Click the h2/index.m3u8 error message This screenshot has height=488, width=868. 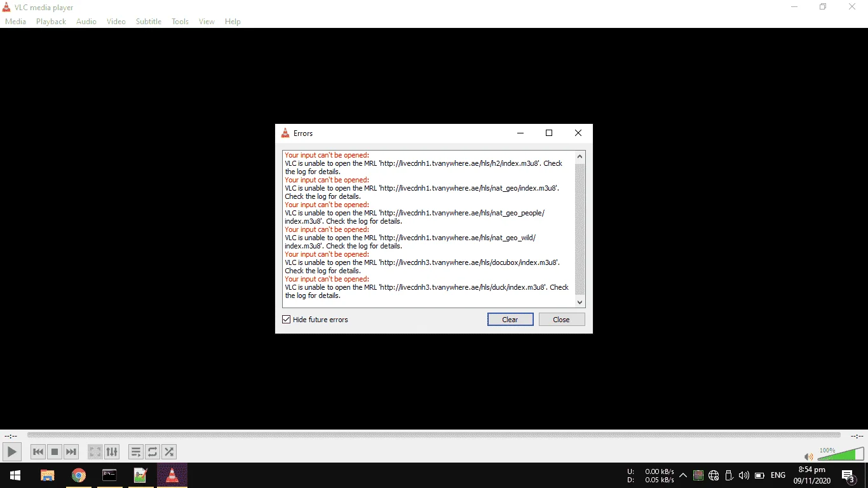click(x=424, y=167)
